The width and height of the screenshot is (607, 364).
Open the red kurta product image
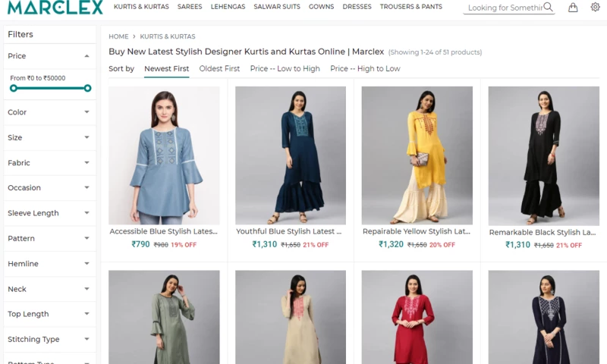pyautogui.click(x=417, y=317)
